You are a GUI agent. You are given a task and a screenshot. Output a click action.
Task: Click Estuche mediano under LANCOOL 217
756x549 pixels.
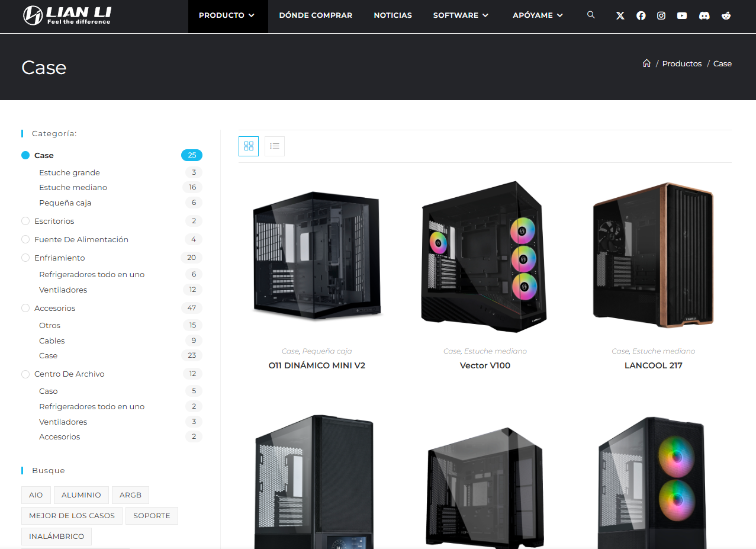tap(664, 351)
